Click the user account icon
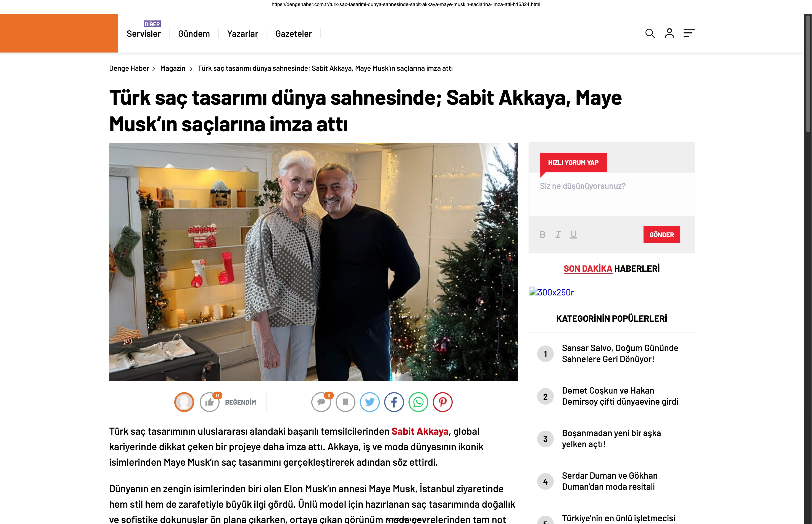Viewport: 812px width, 524px height. [669, 33]
